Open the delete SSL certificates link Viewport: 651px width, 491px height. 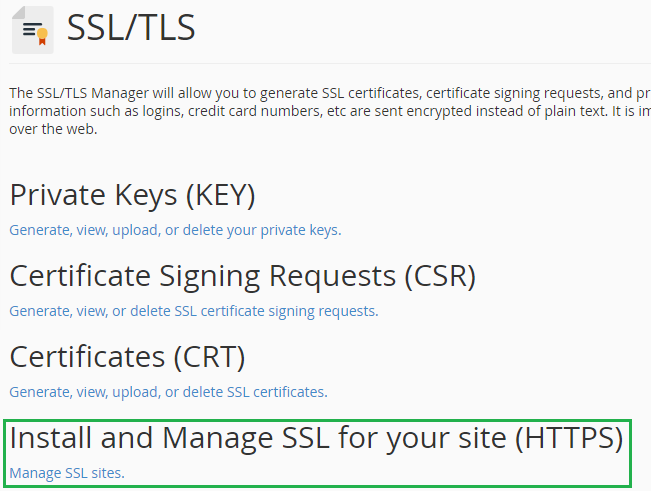point(169,392)
